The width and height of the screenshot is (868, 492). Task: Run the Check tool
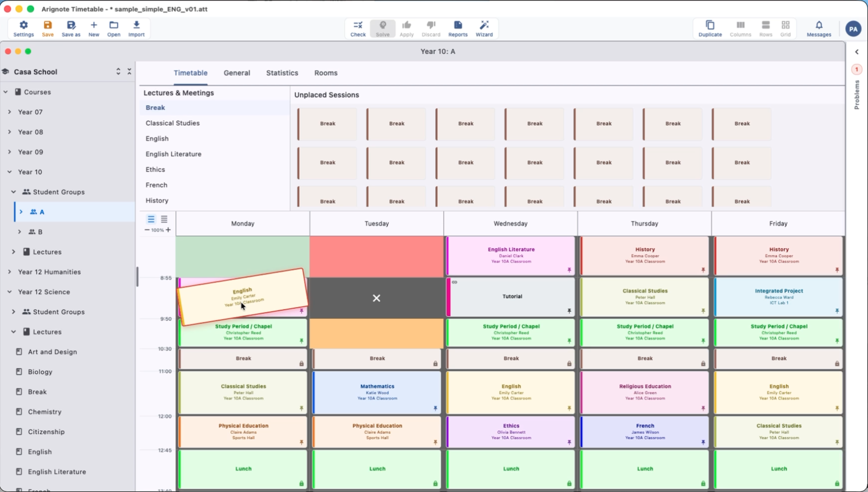358,28
